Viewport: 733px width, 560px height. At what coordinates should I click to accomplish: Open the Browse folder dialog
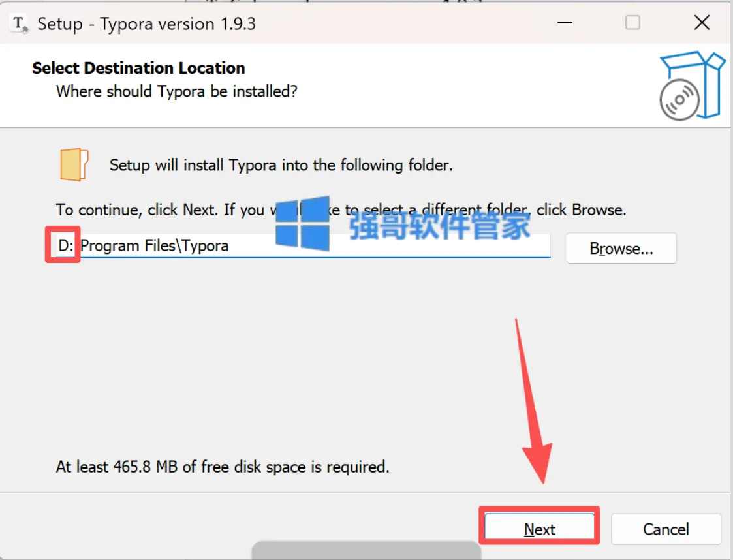pos(621,248)
